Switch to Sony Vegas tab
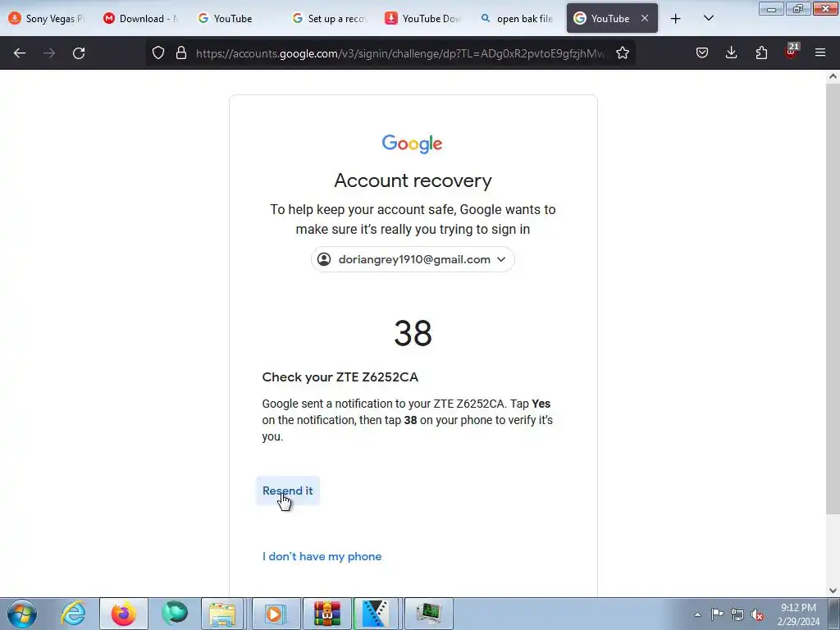The image size is (840, 630). (48, 19)
